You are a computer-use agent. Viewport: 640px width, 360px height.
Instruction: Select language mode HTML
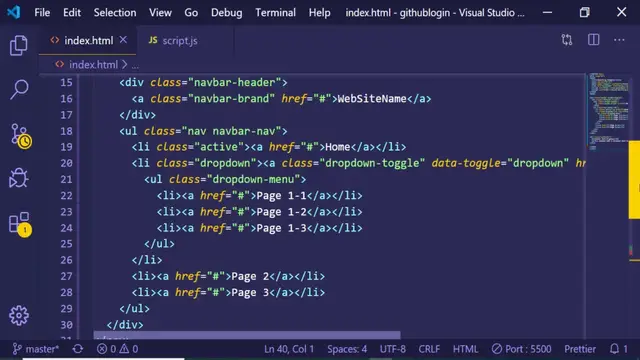[x=465, y=349]
